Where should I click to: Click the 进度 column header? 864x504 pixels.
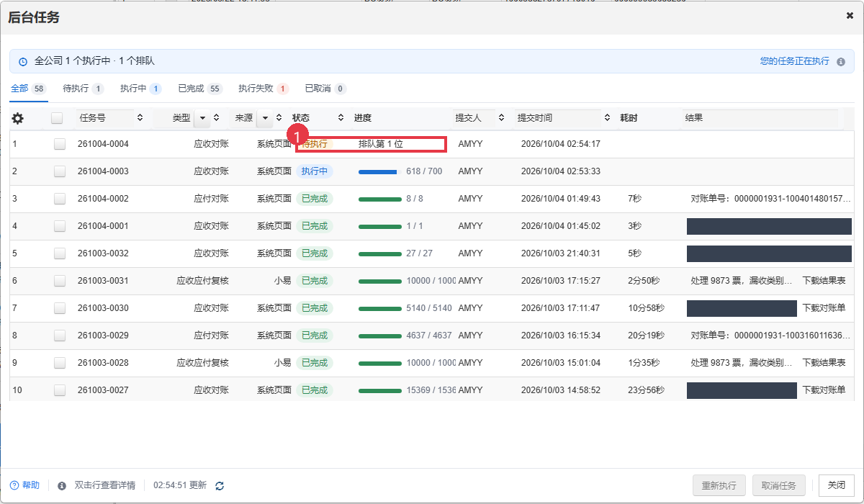click(x=363, y=118)
